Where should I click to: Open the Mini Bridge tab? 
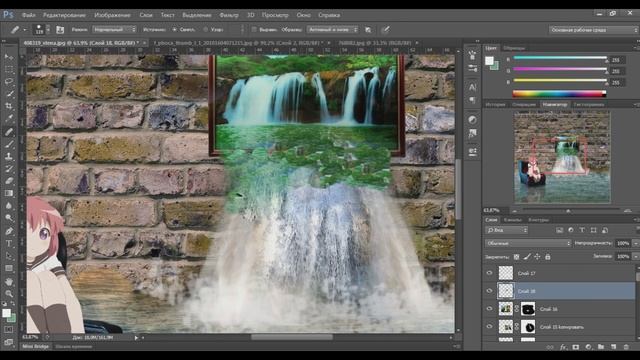(36, 347)
